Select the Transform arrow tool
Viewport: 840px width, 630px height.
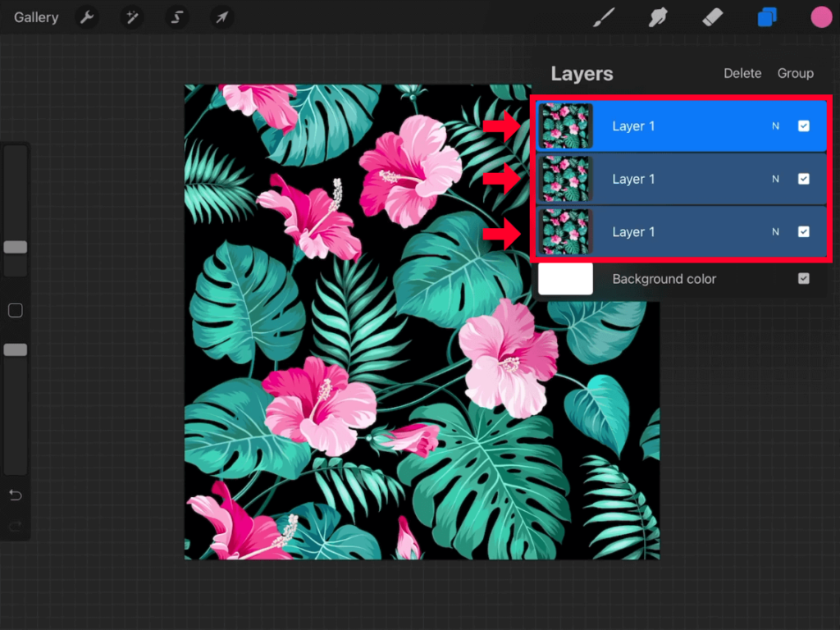221,16
